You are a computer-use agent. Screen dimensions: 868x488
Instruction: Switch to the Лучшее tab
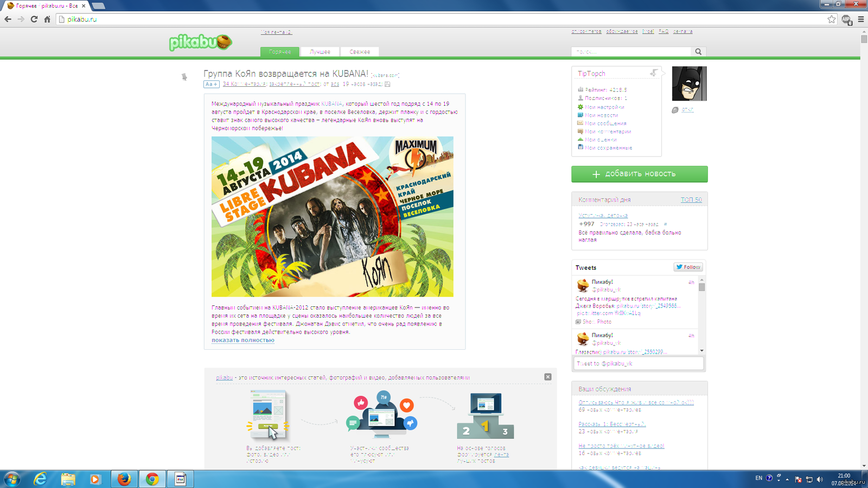[320, 52]
